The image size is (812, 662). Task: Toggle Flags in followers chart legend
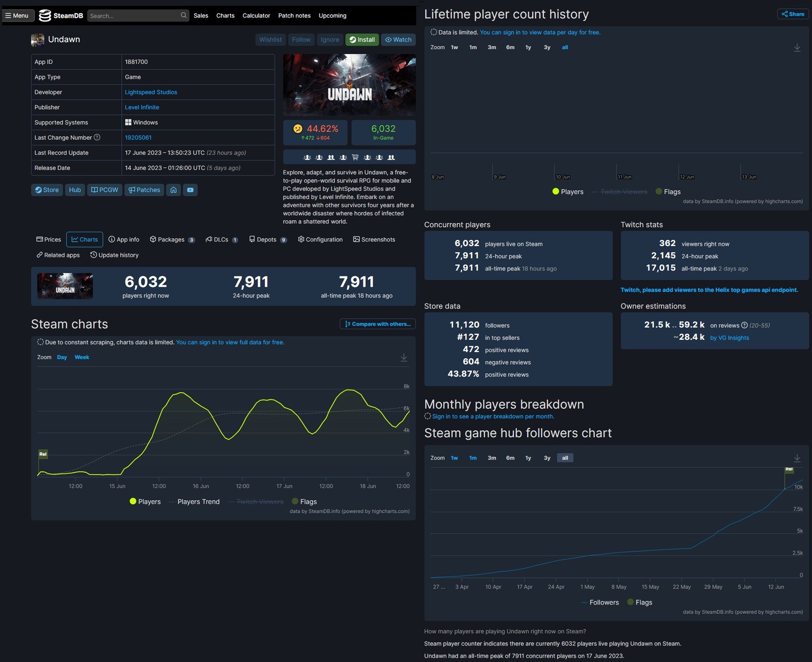(640, 602)
